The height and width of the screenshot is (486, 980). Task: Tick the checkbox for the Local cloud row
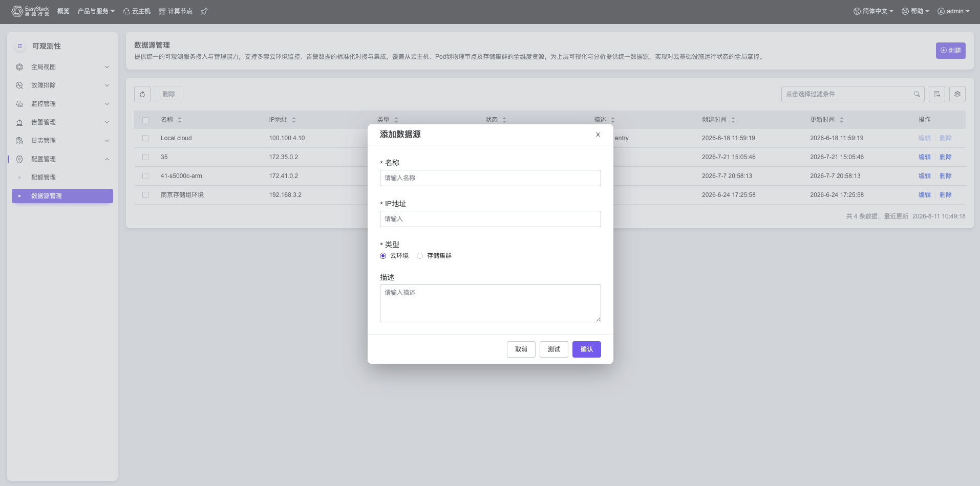(145, 138)
